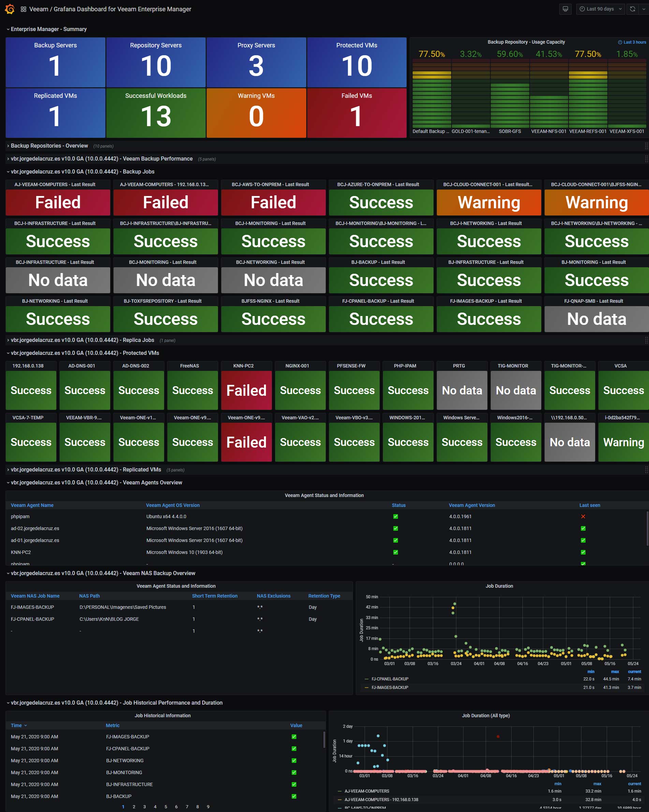
Task: Click the red X for phpipam Last seen
Action: [583, 516]
